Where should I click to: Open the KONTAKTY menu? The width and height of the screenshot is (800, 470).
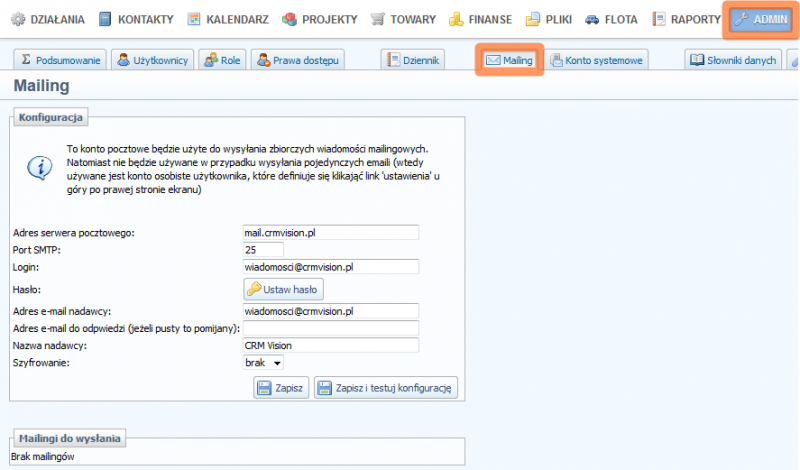(136, 19)
